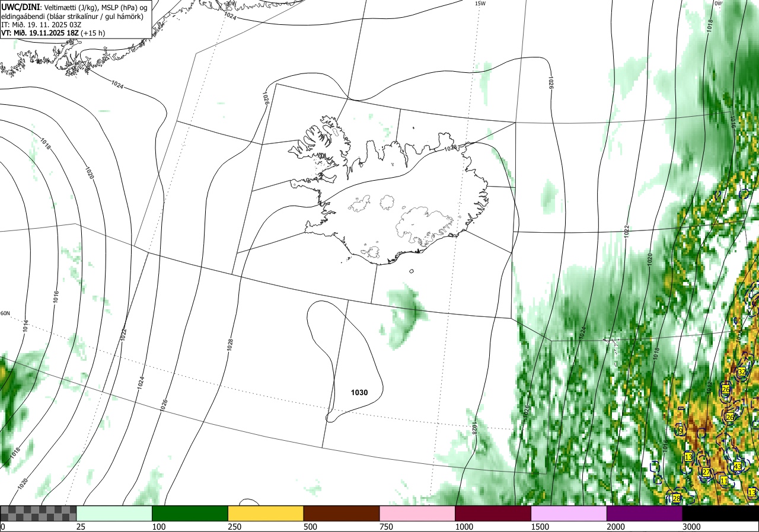Click the legend value 1500

(541, 527)
